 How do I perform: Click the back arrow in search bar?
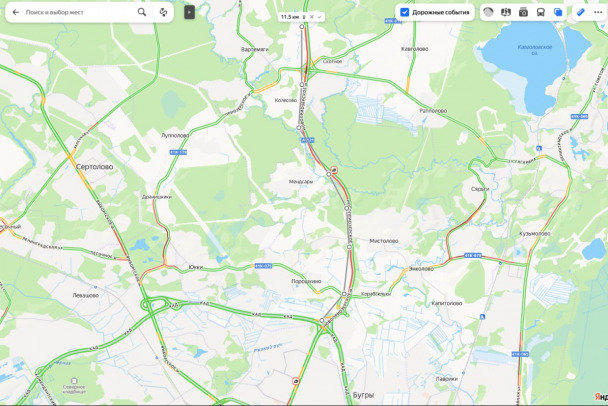[x=16, y=12]
